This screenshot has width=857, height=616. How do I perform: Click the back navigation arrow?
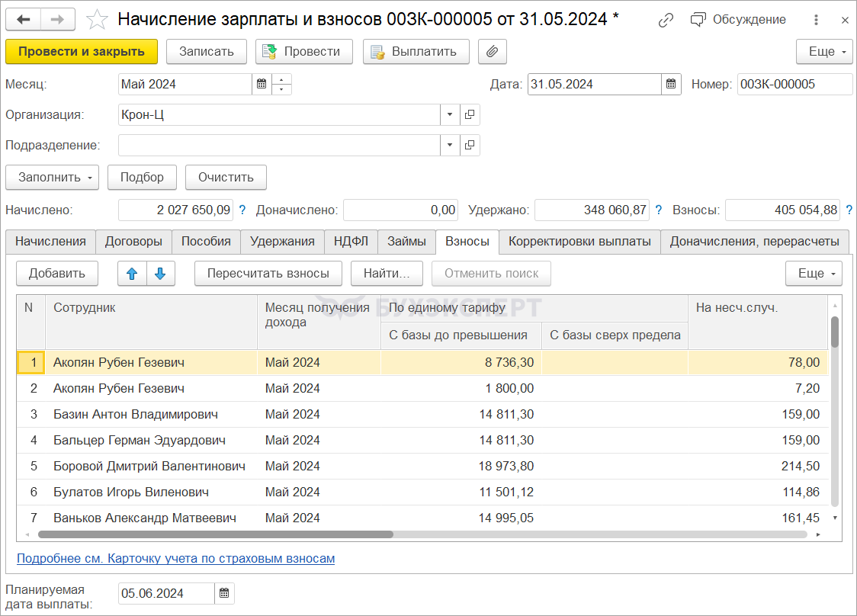coord(24,20)
